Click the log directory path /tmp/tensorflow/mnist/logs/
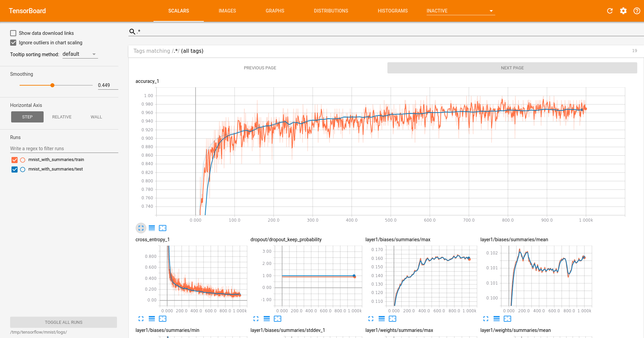644x338 pixels. [39, 332]
